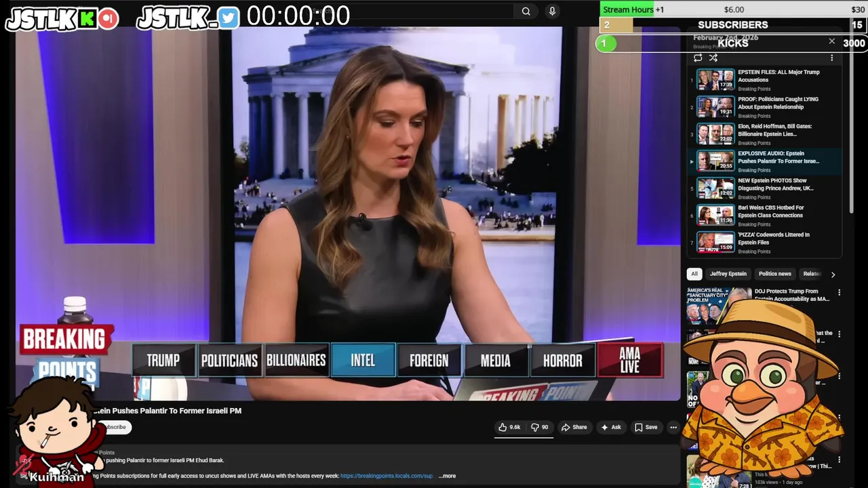Click the YouTube search magnifier icon
Image resolution: width=868 pixels, height=488 pixels.
pos(526,11)
